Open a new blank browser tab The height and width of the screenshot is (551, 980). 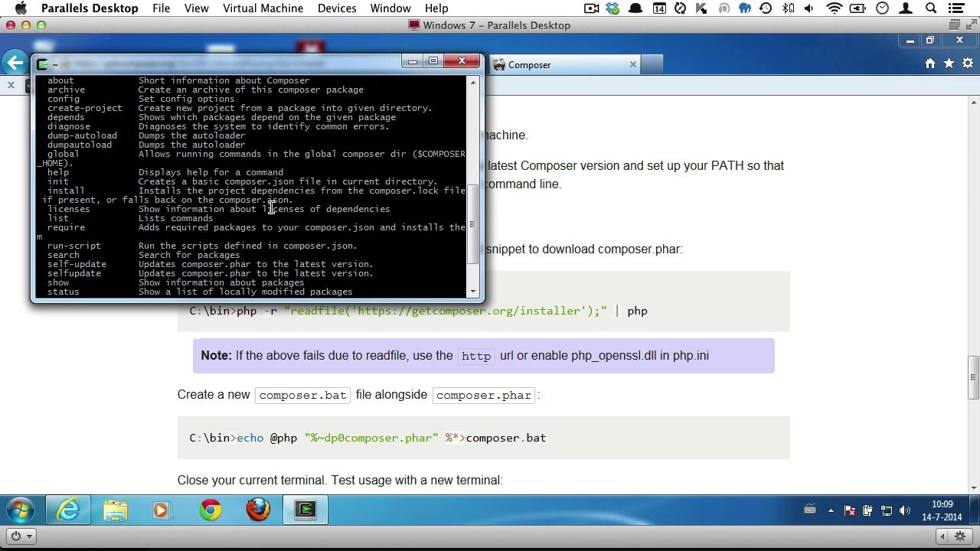pyautogui.click(x=652, y=65)
